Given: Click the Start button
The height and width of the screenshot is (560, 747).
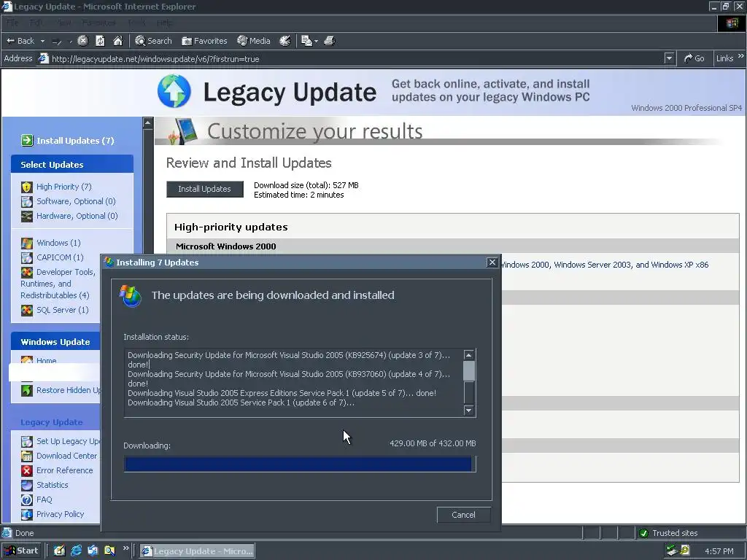Looking at the screenshot, I should pyautogui.click(x=21, y=551).
